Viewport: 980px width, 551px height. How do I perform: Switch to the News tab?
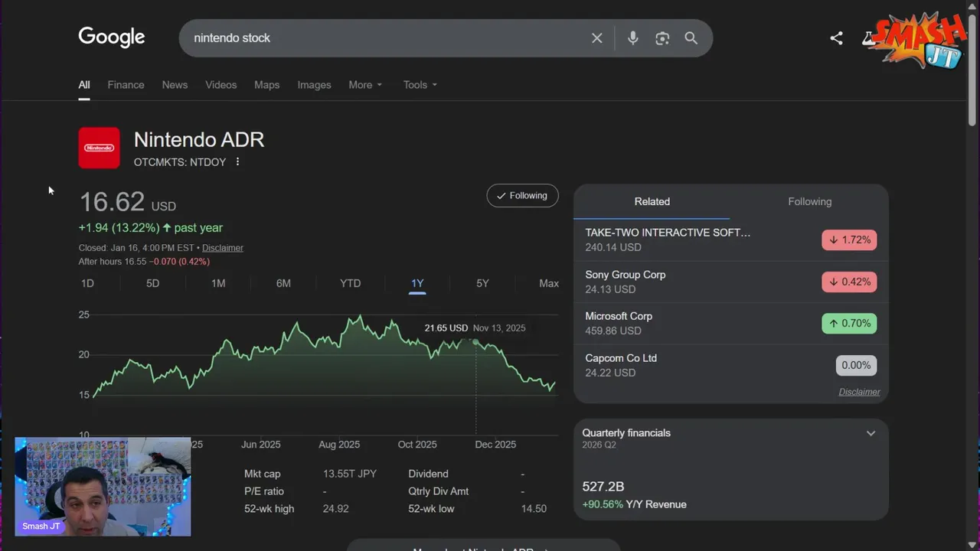(175, 85)
